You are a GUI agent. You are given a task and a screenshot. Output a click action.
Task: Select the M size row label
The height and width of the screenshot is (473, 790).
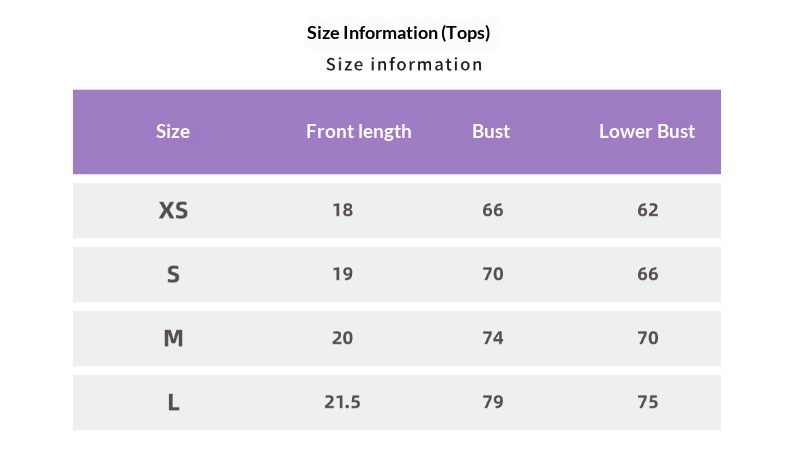coord(173,338)
